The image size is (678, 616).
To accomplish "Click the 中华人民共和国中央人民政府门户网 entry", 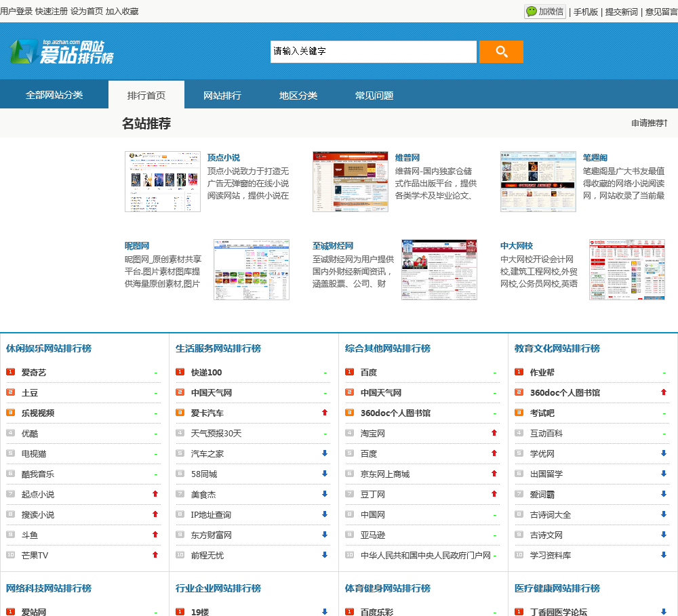I will [426, 556].
